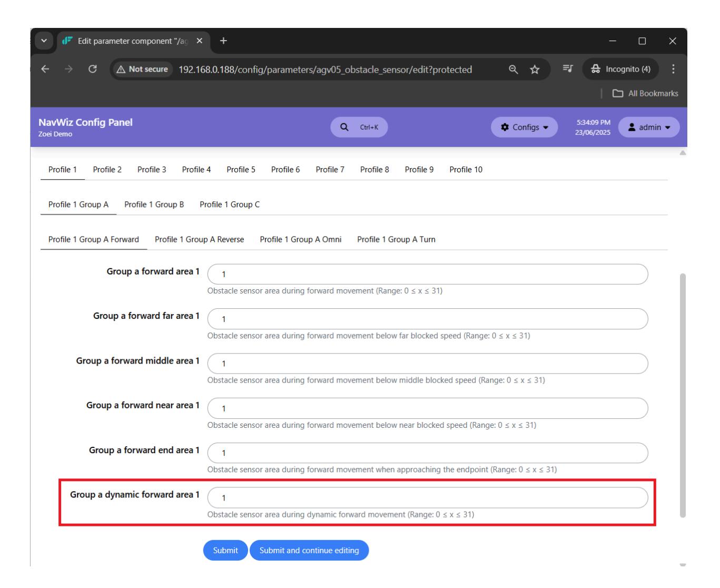The height and width of the screenshot is (588, 720).
Task: Open the media control icon
Action: point(567,68)
